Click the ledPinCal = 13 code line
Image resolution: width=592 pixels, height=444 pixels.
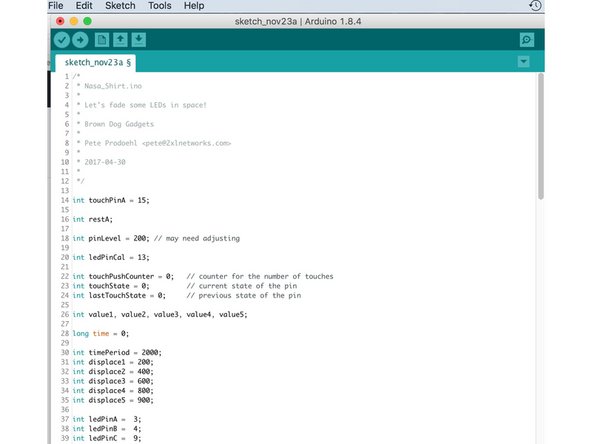coord(111,257)
